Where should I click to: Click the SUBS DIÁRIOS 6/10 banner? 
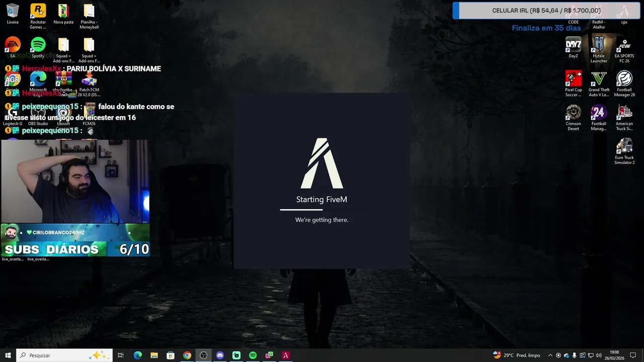coord(75,249)
